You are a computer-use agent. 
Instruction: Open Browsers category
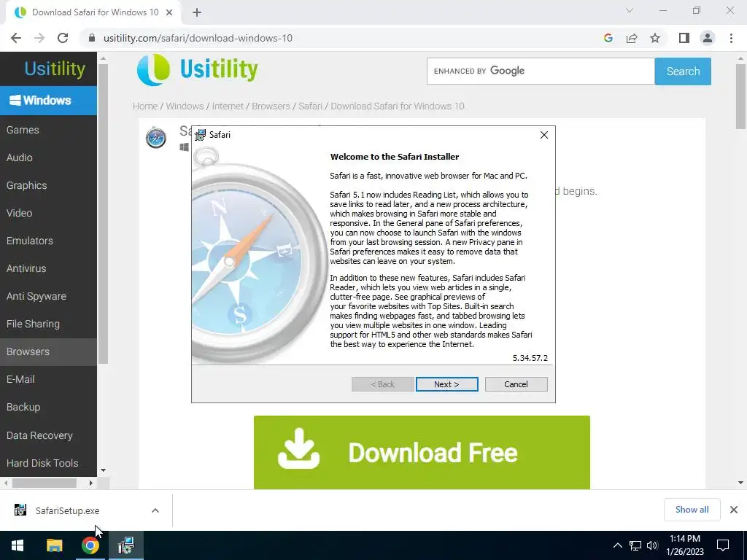48,351
